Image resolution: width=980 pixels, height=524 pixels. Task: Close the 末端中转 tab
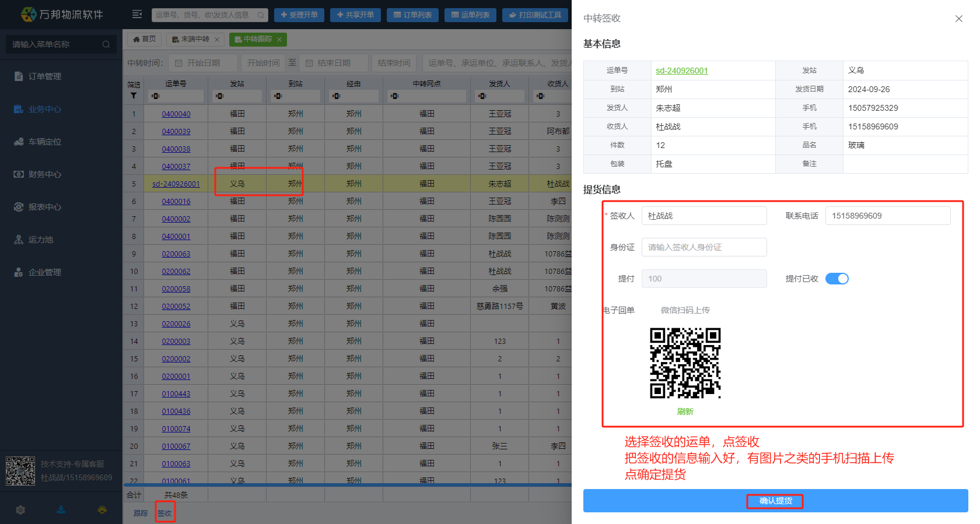point(217,40)
